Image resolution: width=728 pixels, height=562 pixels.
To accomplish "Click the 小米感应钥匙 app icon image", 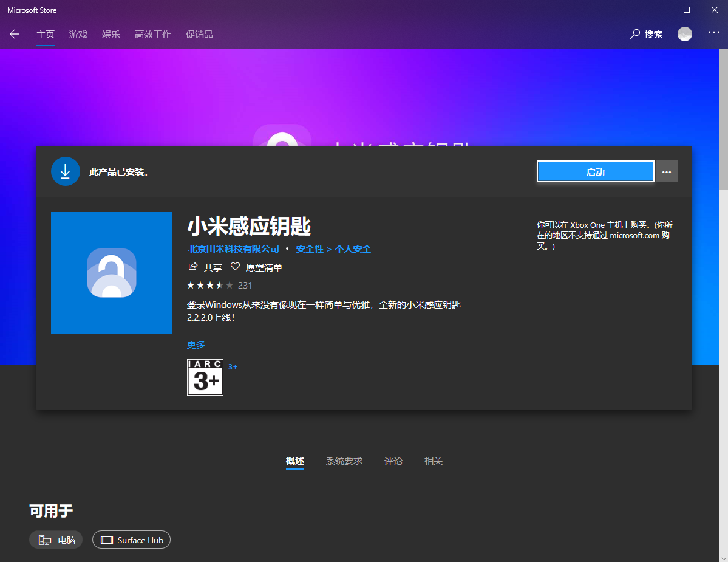I will click(112, 273).
